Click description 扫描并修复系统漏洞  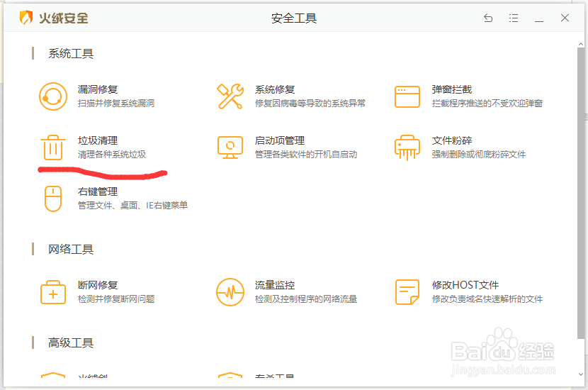[x=116, y=104]
